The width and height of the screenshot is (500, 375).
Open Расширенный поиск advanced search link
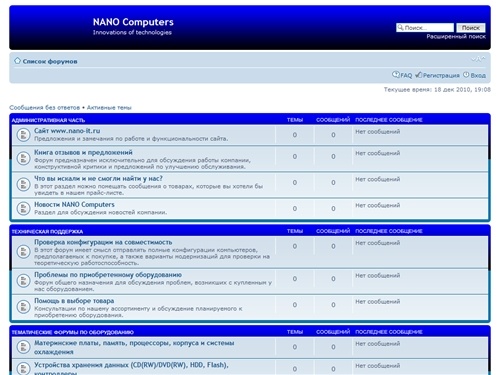click(x=456, y=36)
